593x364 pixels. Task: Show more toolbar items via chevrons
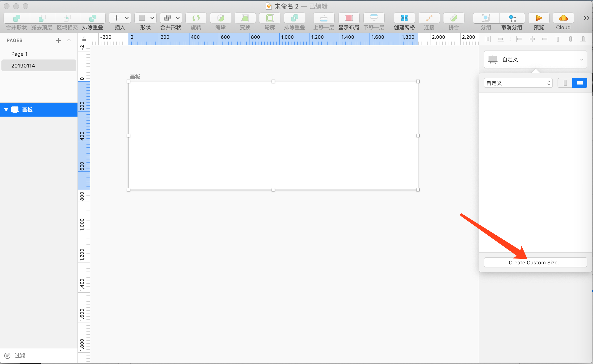pyautogui.click(x=586, y=18)
